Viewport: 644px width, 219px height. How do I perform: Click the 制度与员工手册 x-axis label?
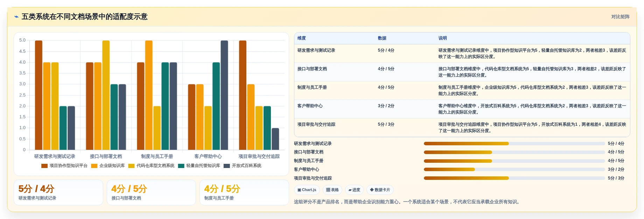[x=157, y=156]
